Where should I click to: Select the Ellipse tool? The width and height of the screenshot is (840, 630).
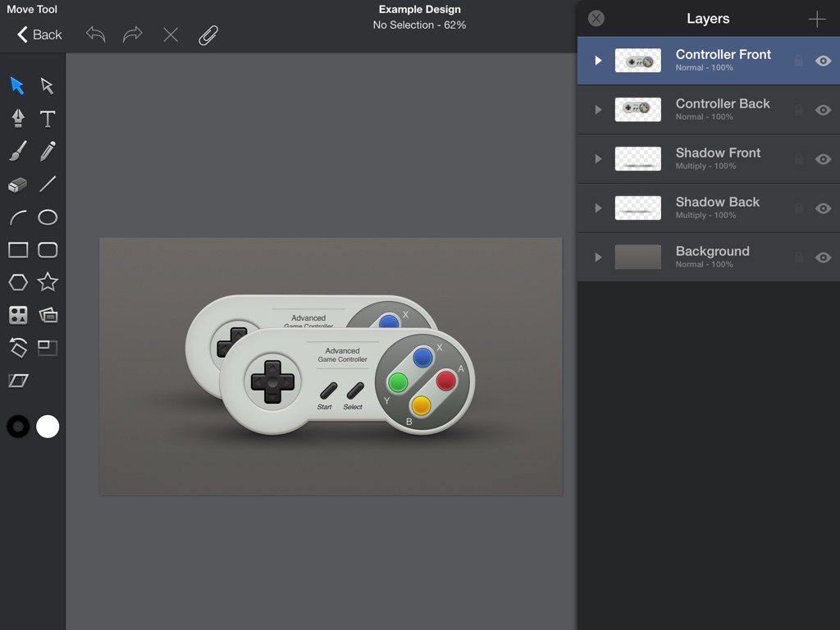[x=48, y=217]
